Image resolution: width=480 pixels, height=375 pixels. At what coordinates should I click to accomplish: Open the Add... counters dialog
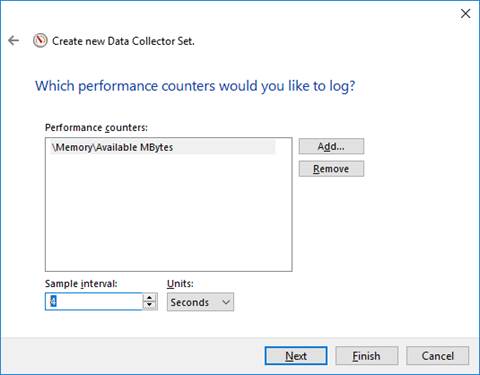331,146
